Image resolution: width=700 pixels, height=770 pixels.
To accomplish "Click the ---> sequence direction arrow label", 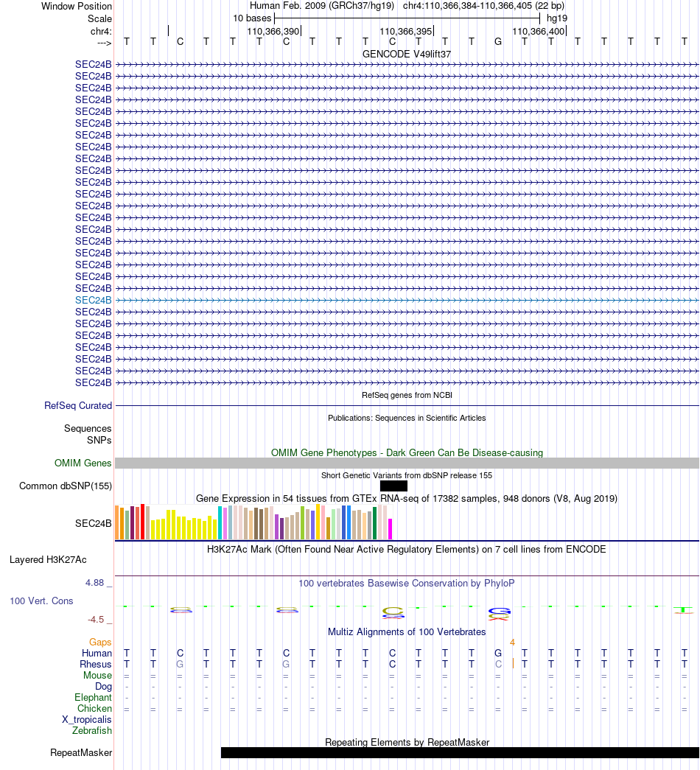I will [x=104, y=43].
